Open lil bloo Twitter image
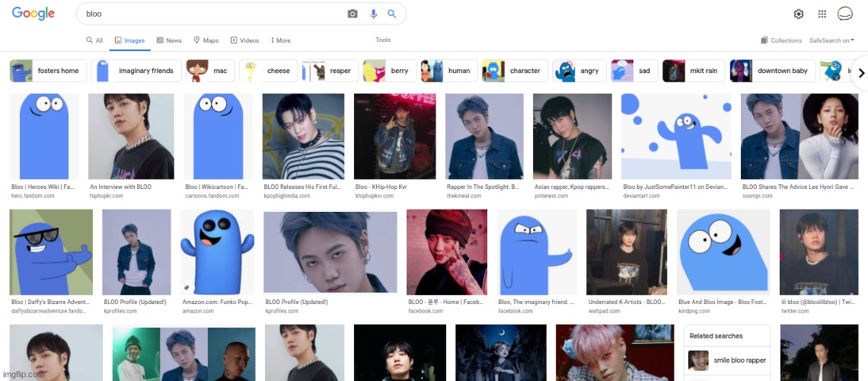The width and height of the screenshot is (868, 381). [819, 252]
